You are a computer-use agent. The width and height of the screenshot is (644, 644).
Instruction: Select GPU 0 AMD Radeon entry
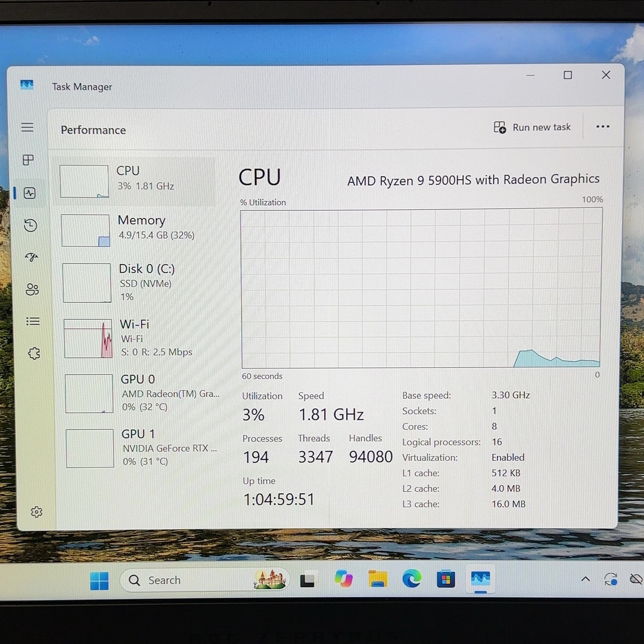pos(141,393)
